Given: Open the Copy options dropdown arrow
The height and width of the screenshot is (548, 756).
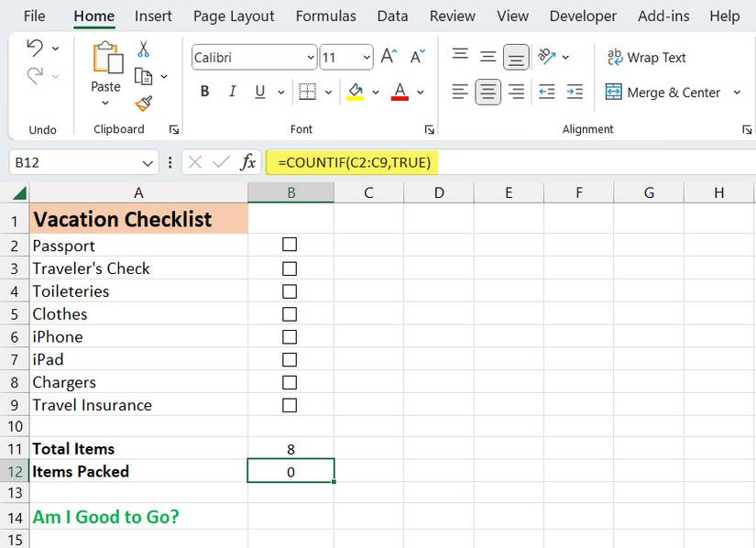Looking at the screenshot, I should pos(164,76).
